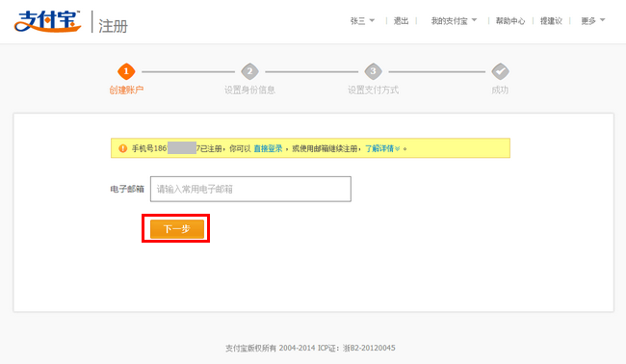This screenshot has width=626, height=364.
Task: Click the 下一步 next button
Action: click(177, 228)
